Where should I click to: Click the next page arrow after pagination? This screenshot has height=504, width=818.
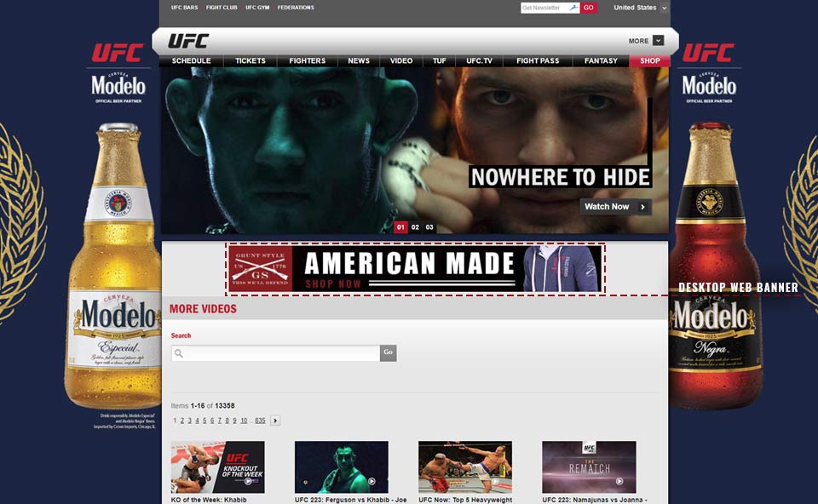[276, 421]
